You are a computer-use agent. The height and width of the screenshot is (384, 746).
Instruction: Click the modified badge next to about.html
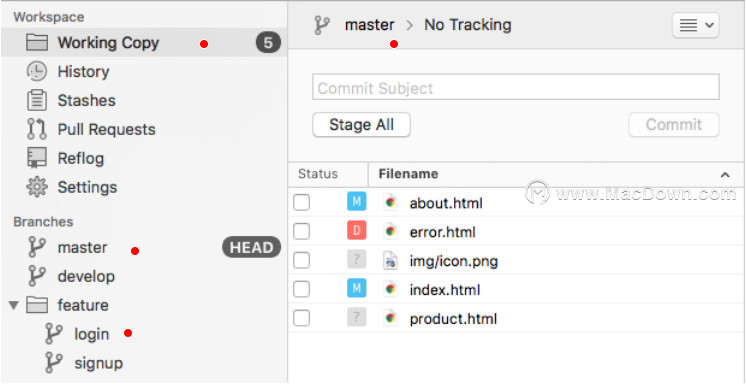click(x=356, y=203)
